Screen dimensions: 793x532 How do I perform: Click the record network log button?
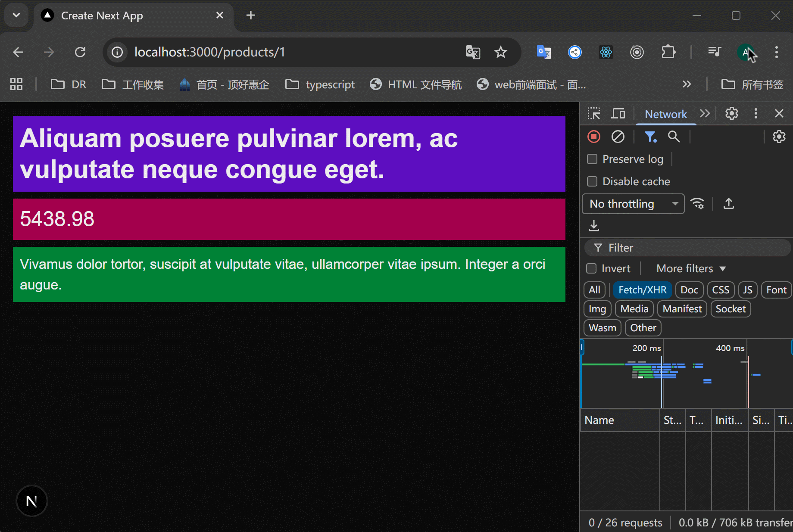pos(593,137)
